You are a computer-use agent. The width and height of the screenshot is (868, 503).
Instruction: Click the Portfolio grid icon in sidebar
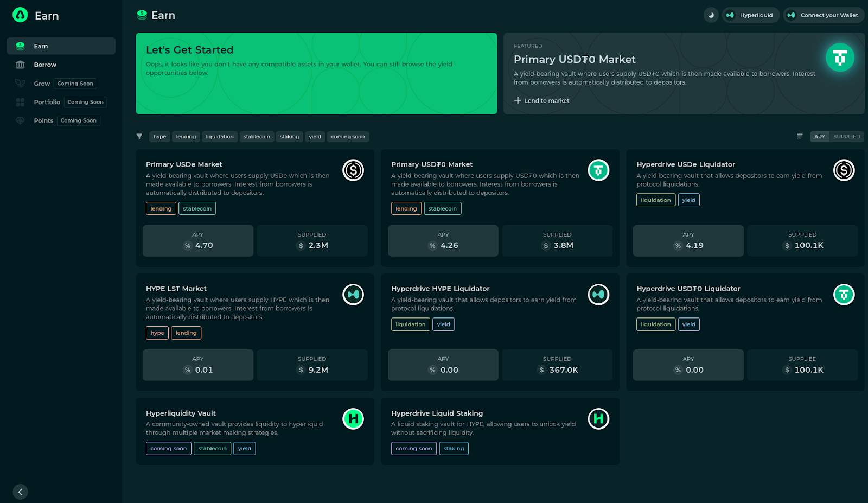(x=20, y=102)
